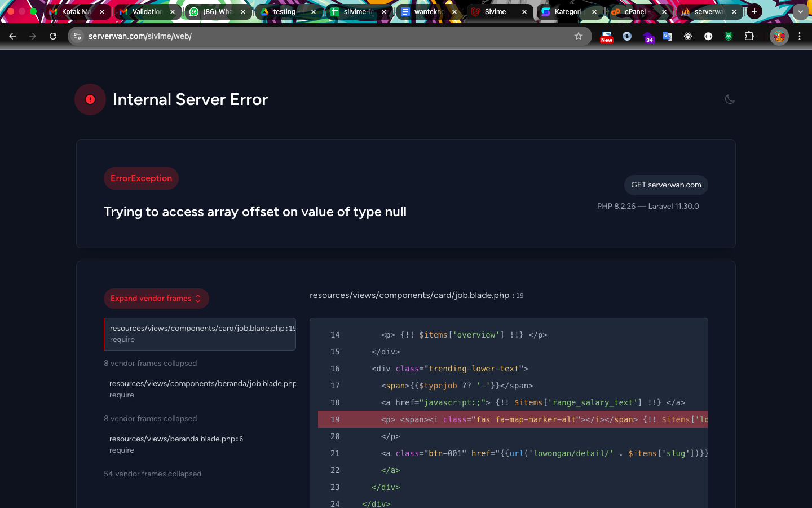
Task: Switch to the WhatsApp (86) tab
Action: click(x=217, y=12)
